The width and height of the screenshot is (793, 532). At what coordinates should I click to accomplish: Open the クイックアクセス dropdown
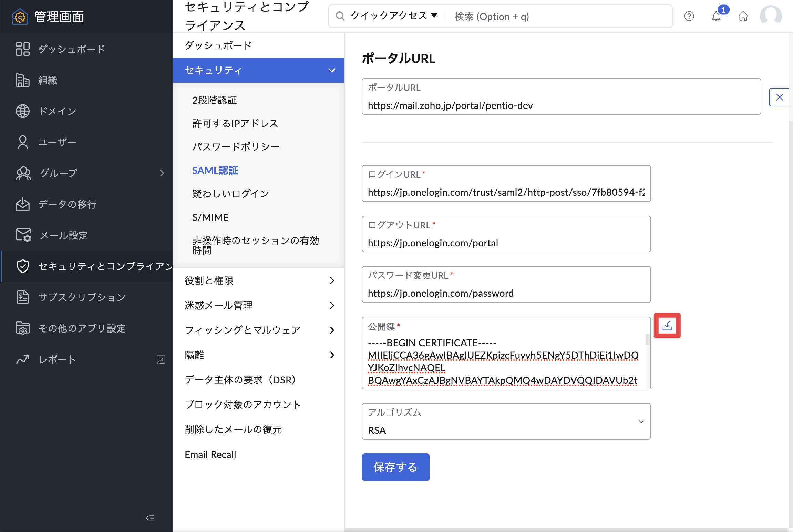click(394, 16)
